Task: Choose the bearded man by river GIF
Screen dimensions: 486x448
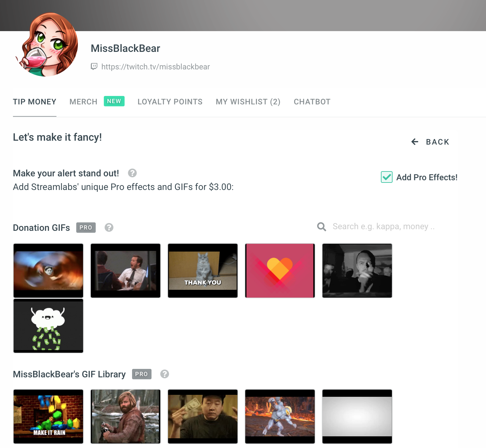Action: pos(126,417)
